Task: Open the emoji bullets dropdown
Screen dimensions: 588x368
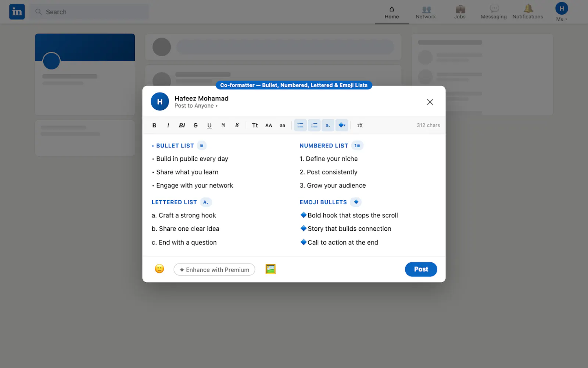Action: [342, 125]
